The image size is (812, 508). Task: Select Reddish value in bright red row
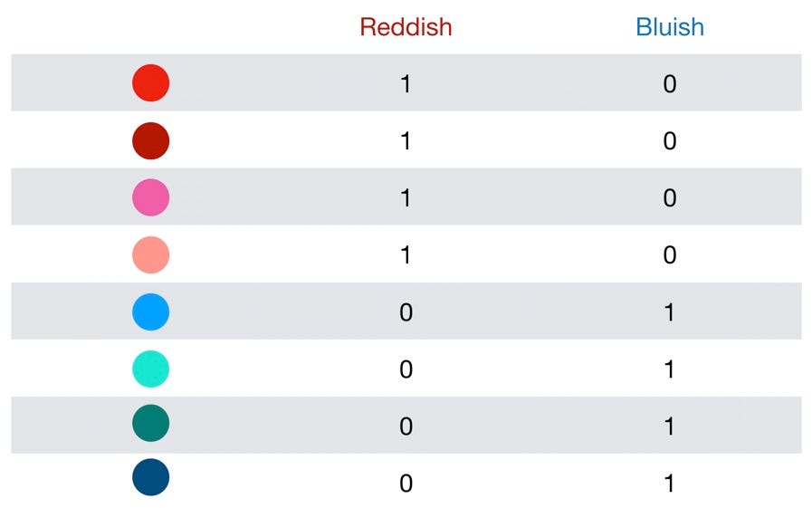[x=406, y=84]
